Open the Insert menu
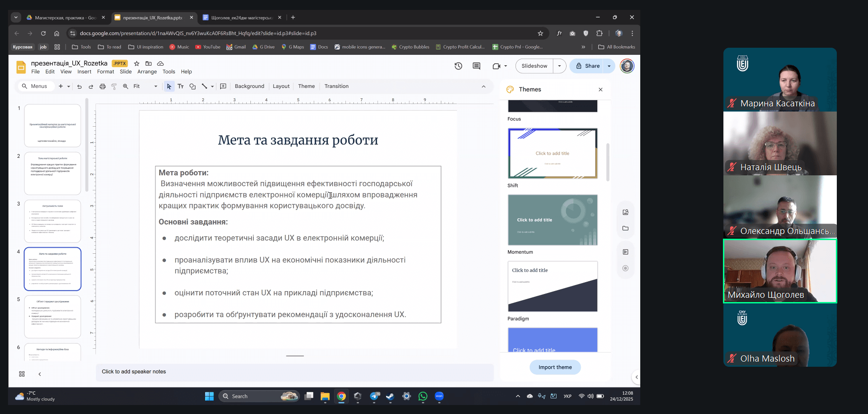 click(x=84, y=72)
